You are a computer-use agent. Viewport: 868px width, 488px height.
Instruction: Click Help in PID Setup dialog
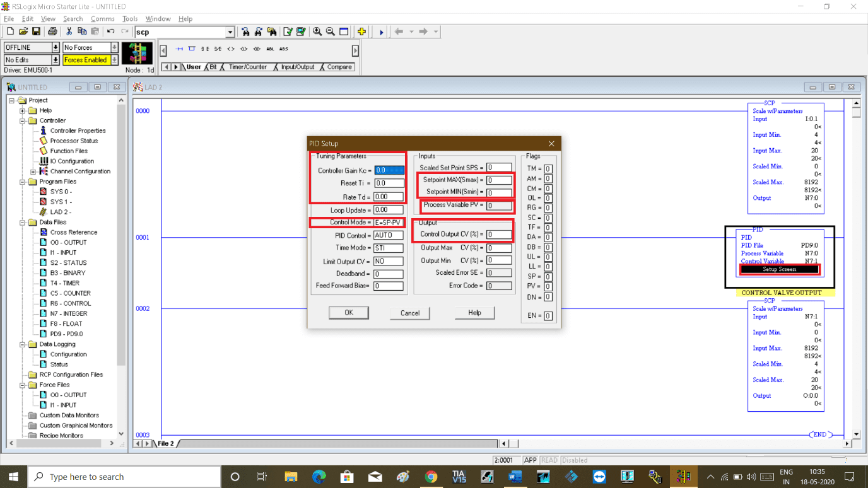pyautogui.click(x=474, y=313)
